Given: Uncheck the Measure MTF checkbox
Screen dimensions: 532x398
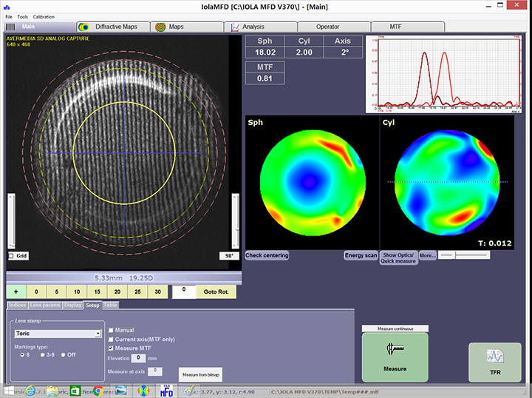Looking at the screenshot, I should [x=111, y=348].
